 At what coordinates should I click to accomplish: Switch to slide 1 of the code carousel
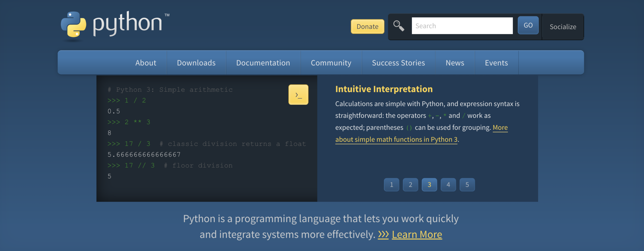coord(391,185)
